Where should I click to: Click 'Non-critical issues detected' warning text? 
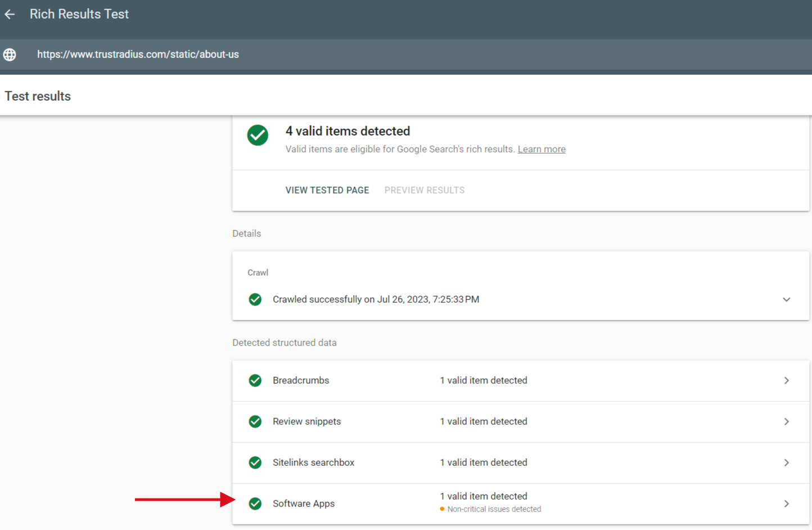pyautogui.click(x=494, y=509)
